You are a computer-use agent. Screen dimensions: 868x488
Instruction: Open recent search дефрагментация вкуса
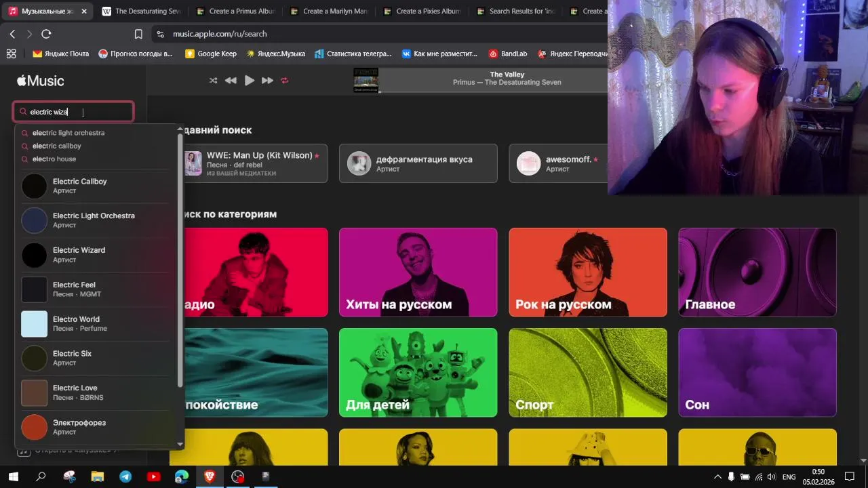pos(418,163)
